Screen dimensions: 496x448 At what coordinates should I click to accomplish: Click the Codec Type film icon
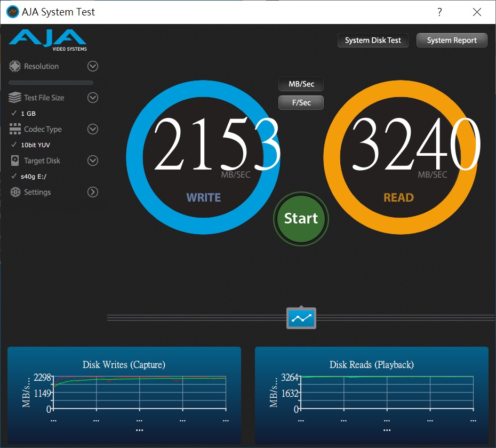pyautogui.click(x=15, y=129)
